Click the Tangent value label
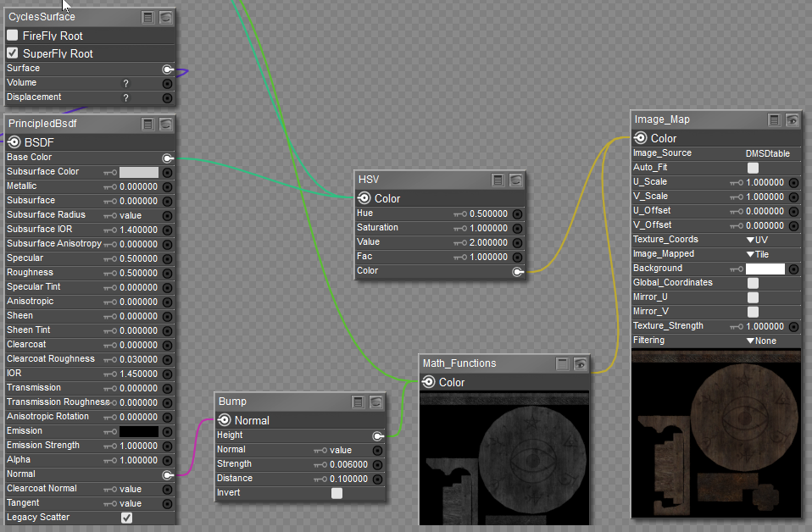The image size is (812, 532). tap(131, 503)
